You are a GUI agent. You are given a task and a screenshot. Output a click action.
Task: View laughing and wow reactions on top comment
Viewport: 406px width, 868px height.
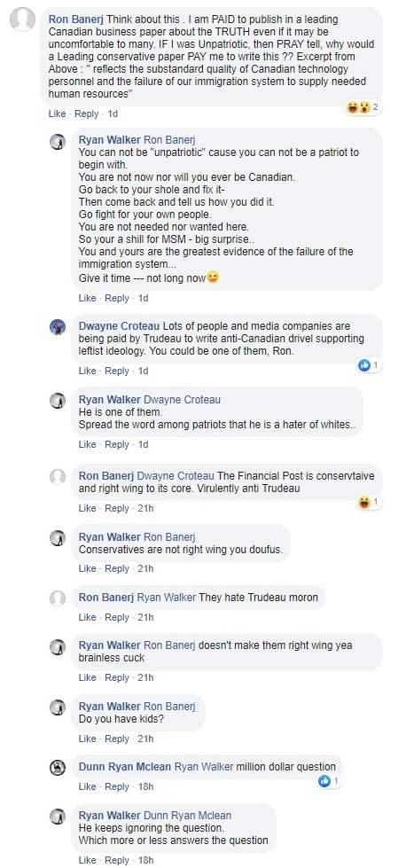(x=364, y=107)
